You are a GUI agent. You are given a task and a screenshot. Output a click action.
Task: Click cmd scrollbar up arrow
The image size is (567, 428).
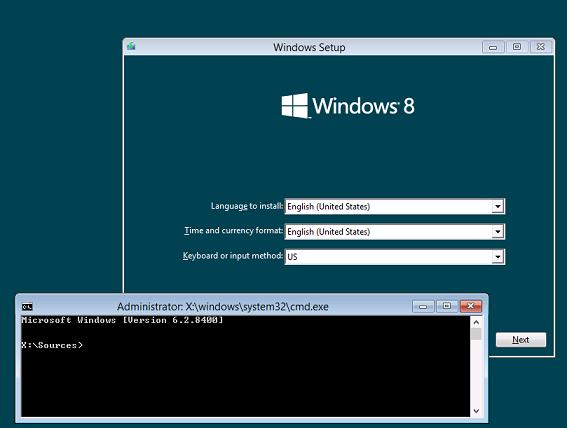pos(476,322)
